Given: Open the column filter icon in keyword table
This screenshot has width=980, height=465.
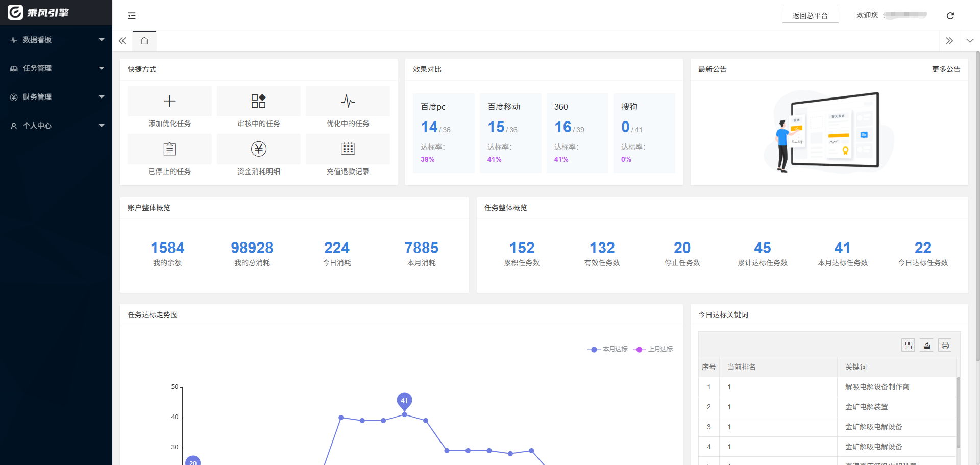Looking at the screenshot, I should point(909,346).
